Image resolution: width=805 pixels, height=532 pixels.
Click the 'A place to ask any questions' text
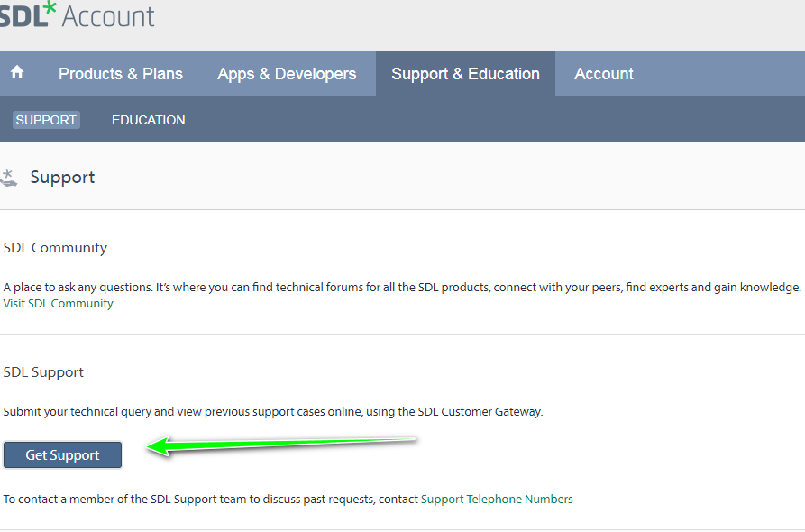point(402,287)
